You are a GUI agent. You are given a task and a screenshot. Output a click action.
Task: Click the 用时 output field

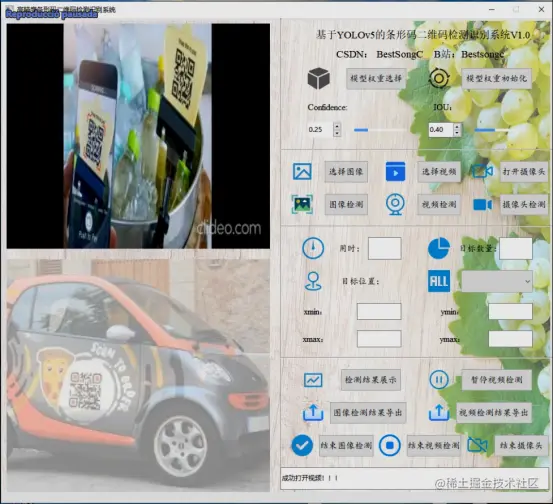pyautogui.click(x=385, y=248)
